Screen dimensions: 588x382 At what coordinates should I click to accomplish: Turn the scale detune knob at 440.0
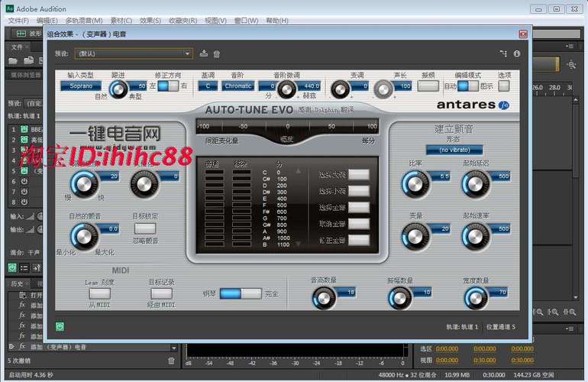[286, 89]
